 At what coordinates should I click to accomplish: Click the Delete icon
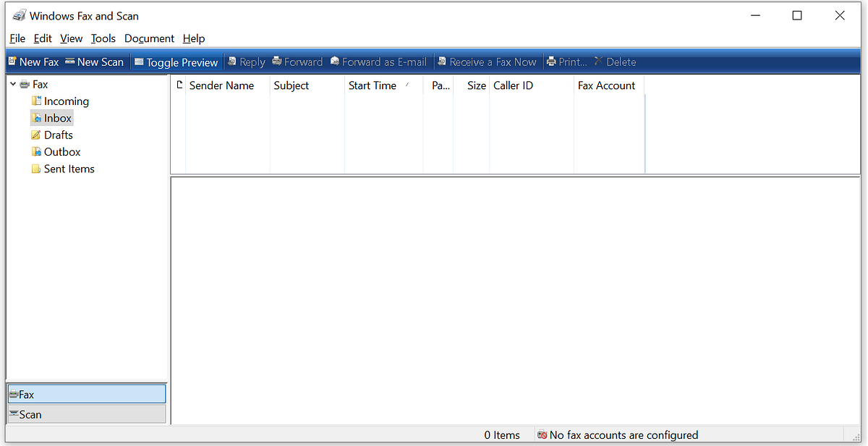615,62
